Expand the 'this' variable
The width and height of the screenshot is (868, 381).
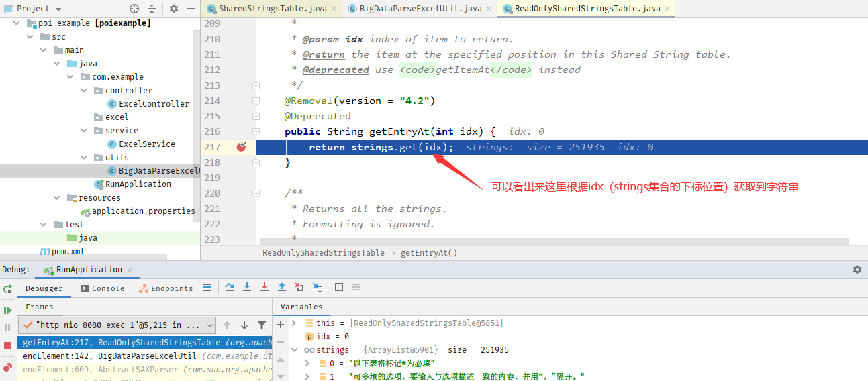295,323
